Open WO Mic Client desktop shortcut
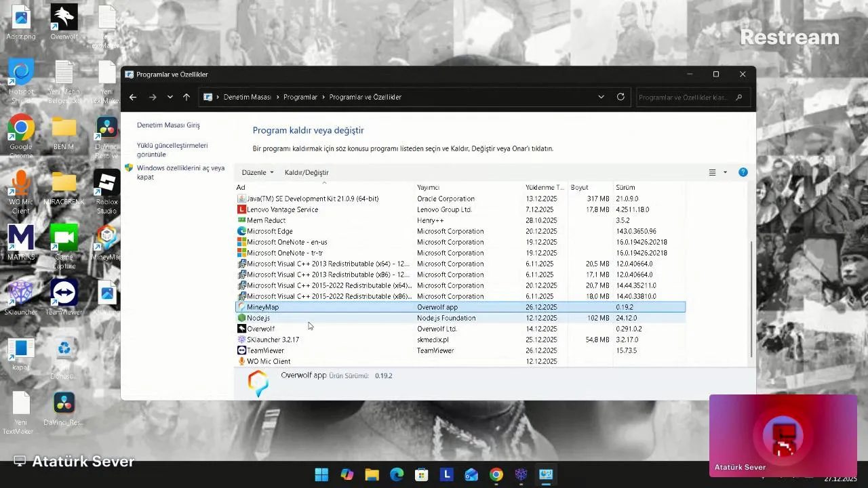The height and width of the screenshot is (488, 868). pos(21,192)
